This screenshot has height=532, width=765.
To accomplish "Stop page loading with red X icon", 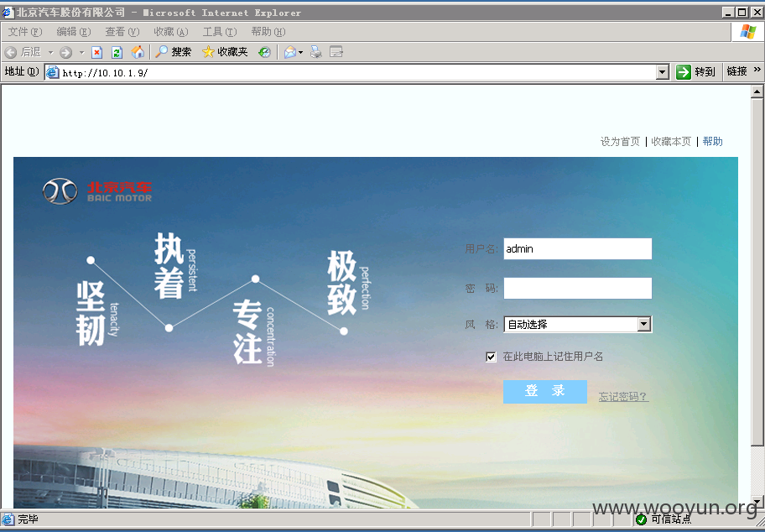I will click(x=96, y=52).
